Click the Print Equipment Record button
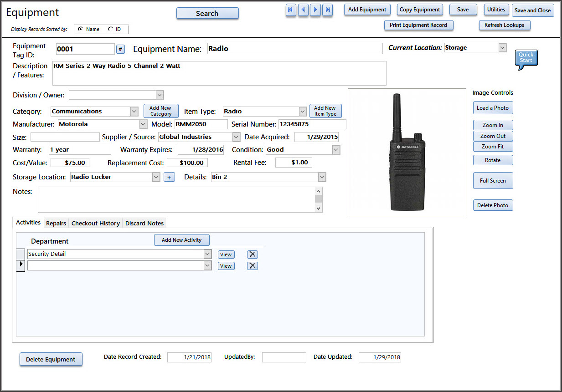Image resolution: width=562 pixels, height=392 pixels. [418, 25]
